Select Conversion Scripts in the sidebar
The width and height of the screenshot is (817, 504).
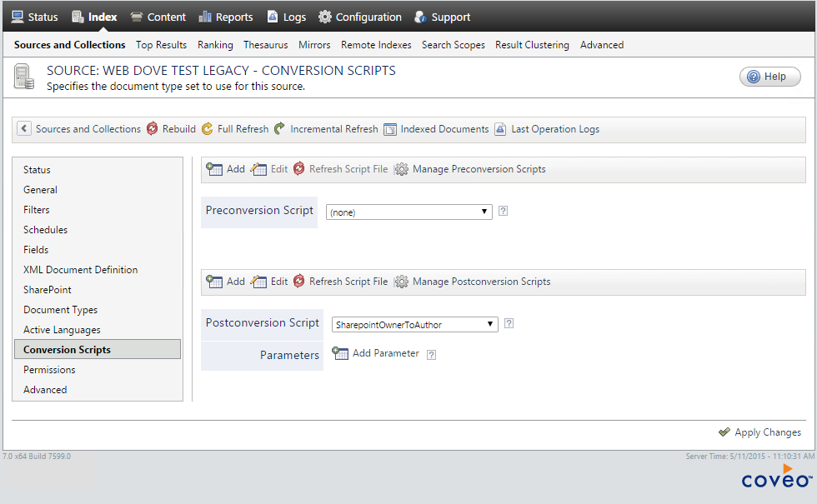(x=67, y=349)
